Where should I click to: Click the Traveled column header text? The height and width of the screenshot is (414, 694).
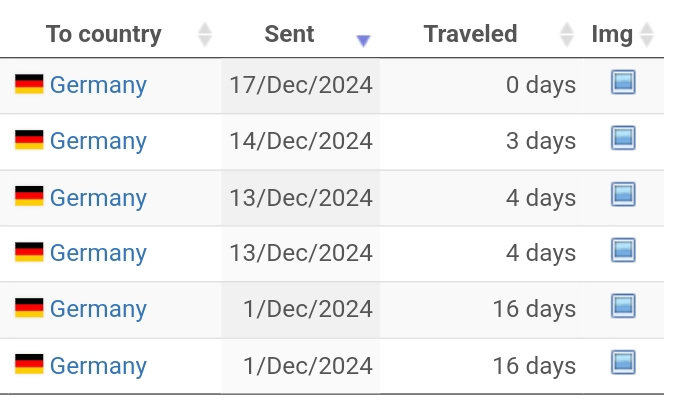(470, 34)
